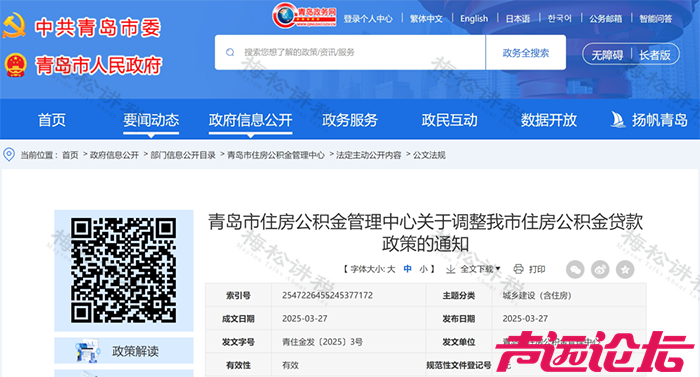Click the location pin icon in breadcrumb

[8, 155]
